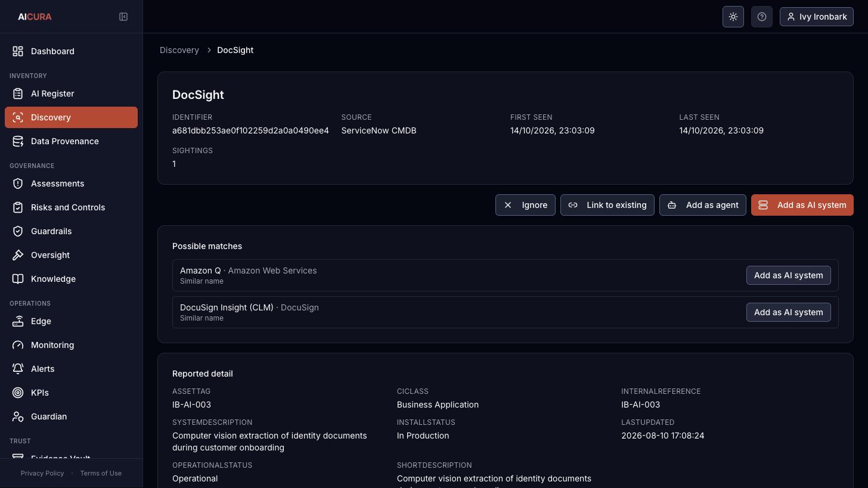Select identifier a681dbb253ae0f102259d2a0a0490ee4 text
The height and width of the screenshot is (488, 868).
[250, 130]
